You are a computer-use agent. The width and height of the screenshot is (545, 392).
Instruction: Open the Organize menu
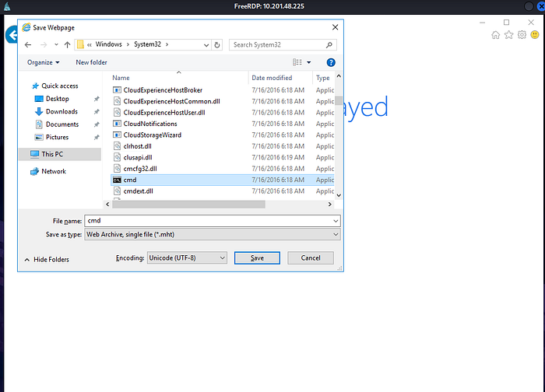43,62
